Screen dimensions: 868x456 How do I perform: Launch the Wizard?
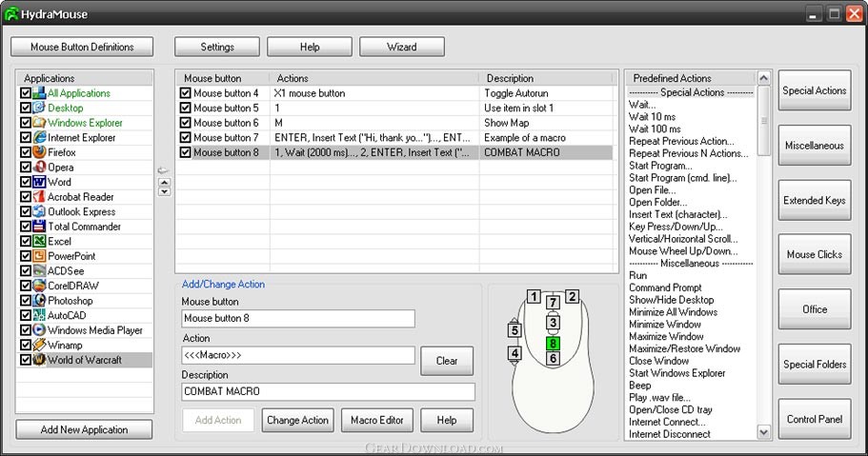[402, 47]
